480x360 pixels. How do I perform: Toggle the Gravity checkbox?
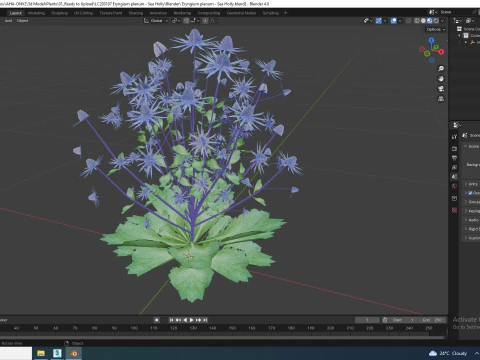coord(470,193)
